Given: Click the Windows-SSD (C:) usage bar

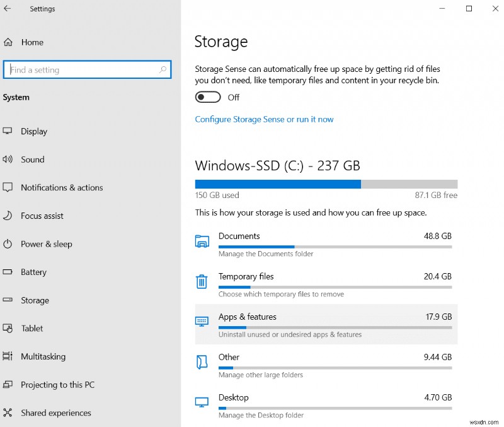Looking at the screenshot, I should (326, 184).
